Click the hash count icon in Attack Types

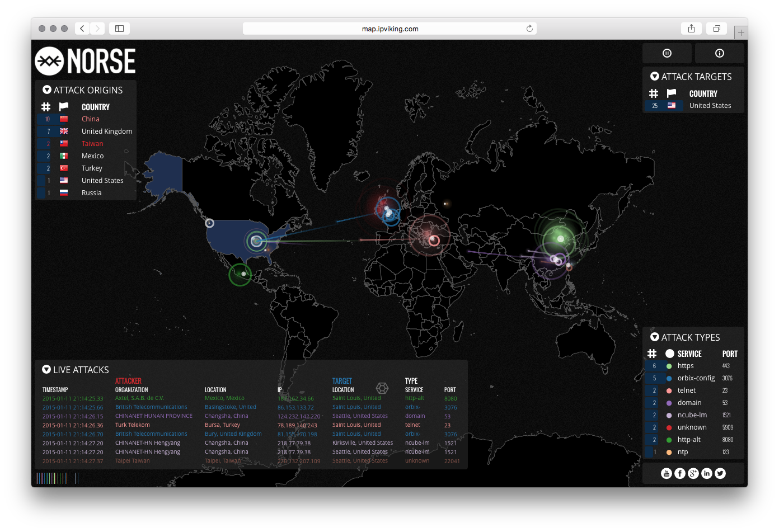[652, 353]
